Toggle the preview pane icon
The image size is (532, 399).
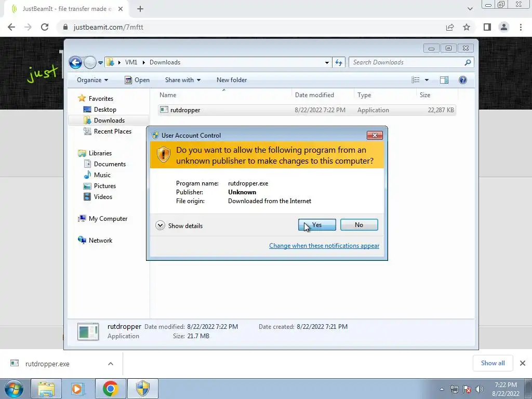coord(444,80)
